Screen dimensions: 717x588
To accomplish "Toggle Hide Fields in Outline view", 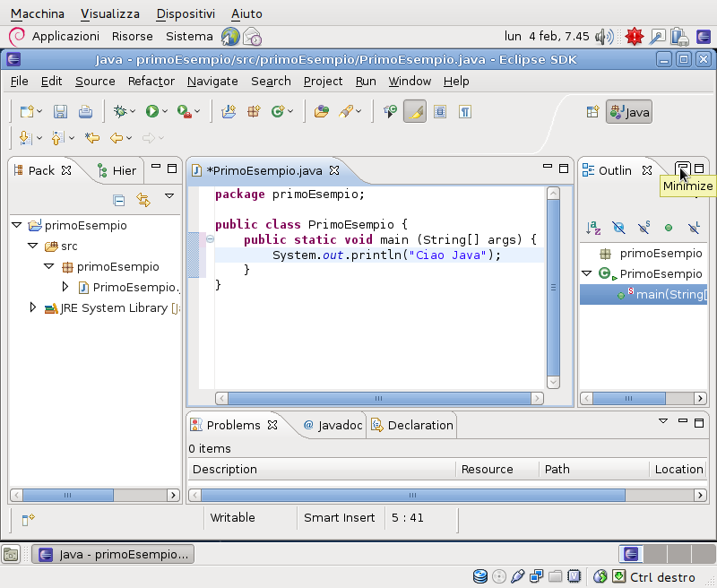I will tap(618, 228).
